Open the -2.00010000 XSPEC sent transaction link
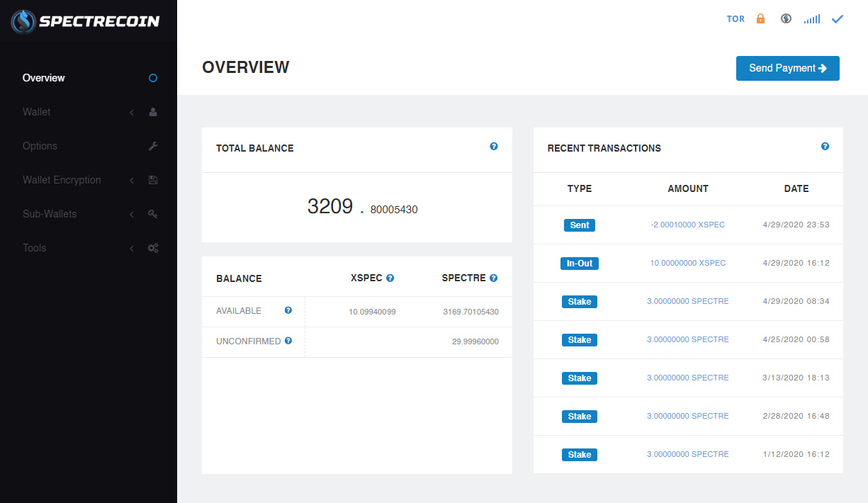Viewport: 868px width, 503px height. coord(687,225)
